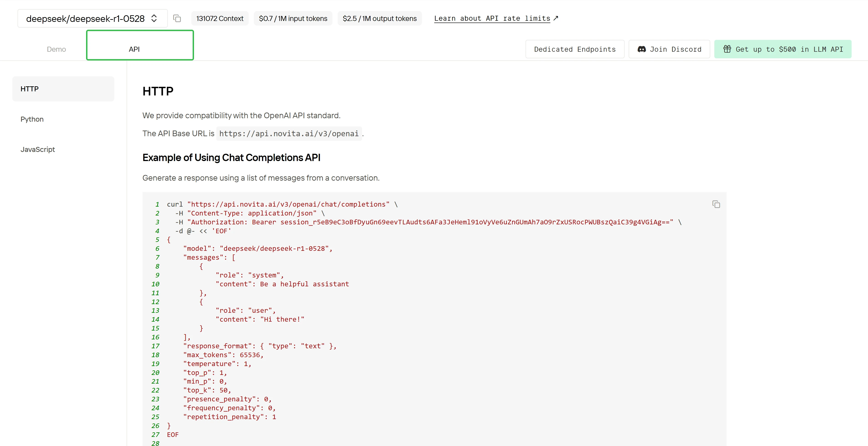Click the "content": "Hi there!" line
The width and height of the screenshot is (868, 446).
click(x=260, y=319)
